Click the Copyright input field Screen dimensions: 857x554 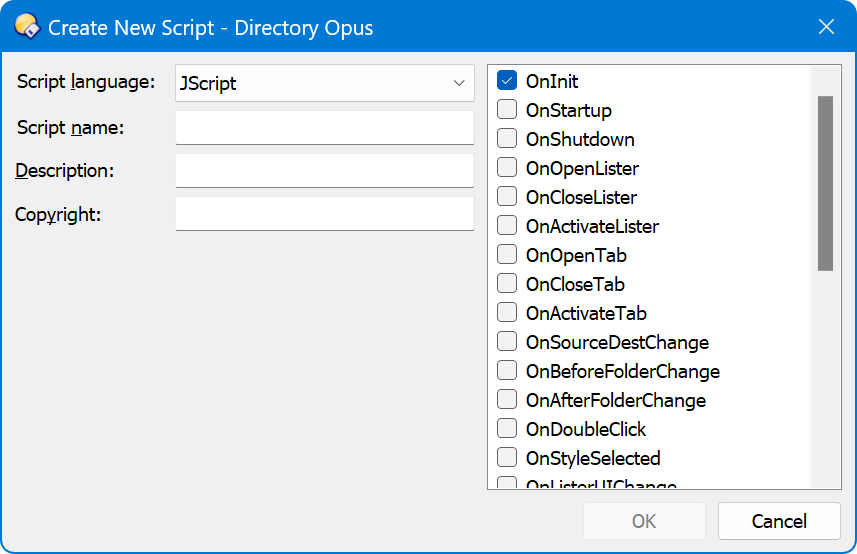click(x=325, y=214)
